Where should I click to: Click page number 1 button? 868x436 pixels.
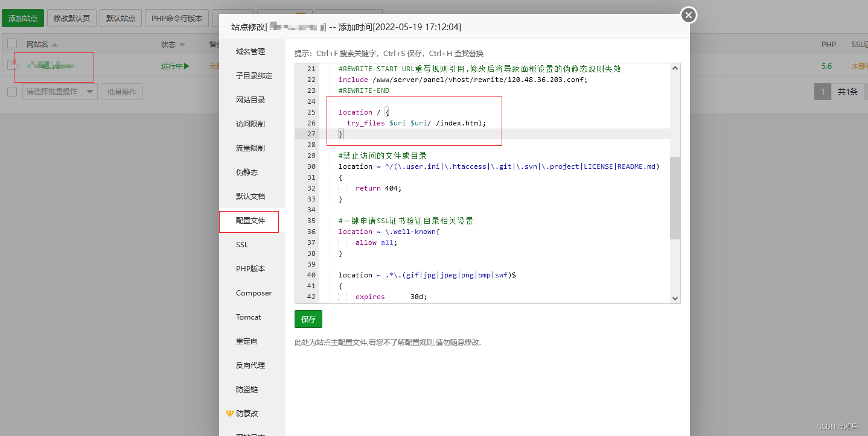click(x=822, y=92)
